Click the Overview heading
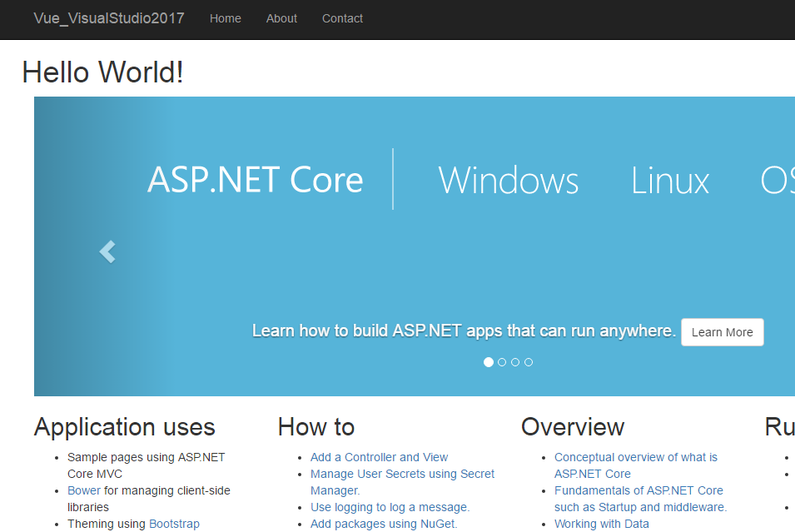795x532 pixels. click(573, 426)
